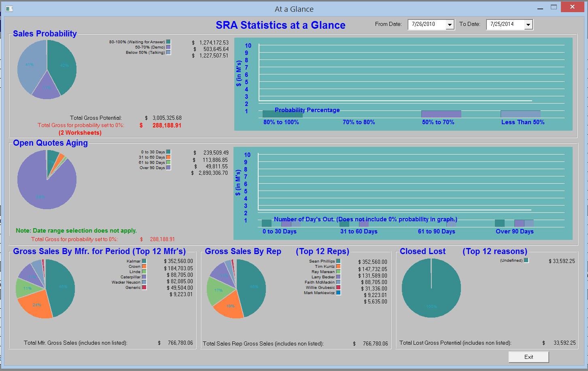The height and width of the screenshot is (371, 588).
Task: Click the Tim Kuntz legend color swatch
Action: [x=338, y=267]
